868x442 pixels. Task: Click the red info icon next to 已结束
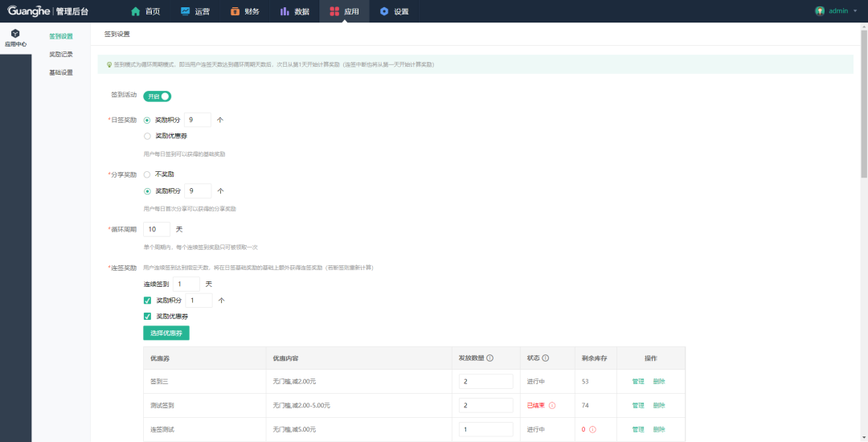pos(552,406)
